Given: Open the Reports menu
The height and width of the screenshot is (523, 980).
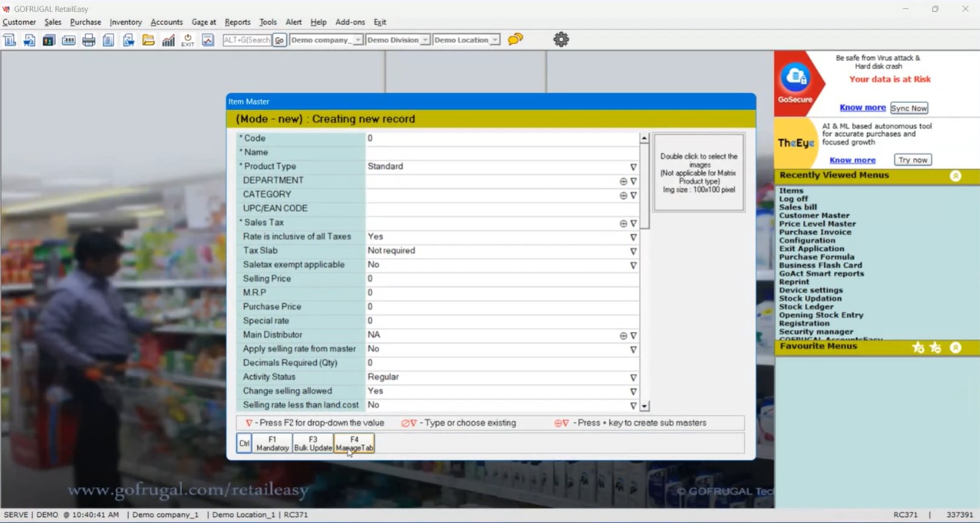Looking at the screenshot, I should [237, 22].
